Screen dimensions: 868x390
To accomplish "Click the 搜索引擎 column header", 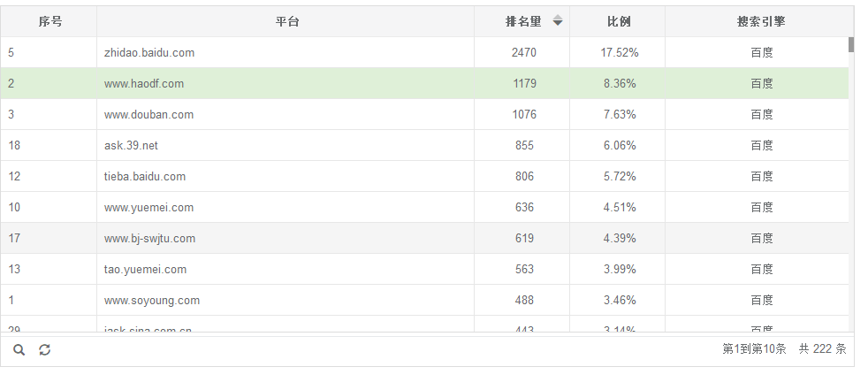I will (760, 21).
